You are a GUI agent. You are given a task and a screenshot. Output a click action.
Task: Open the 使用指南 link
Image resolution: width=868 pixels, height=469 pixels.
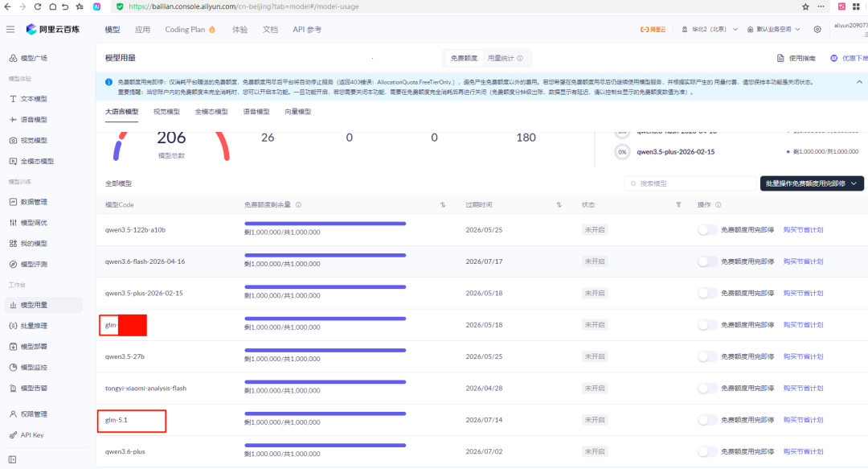[x=796, y=58]
